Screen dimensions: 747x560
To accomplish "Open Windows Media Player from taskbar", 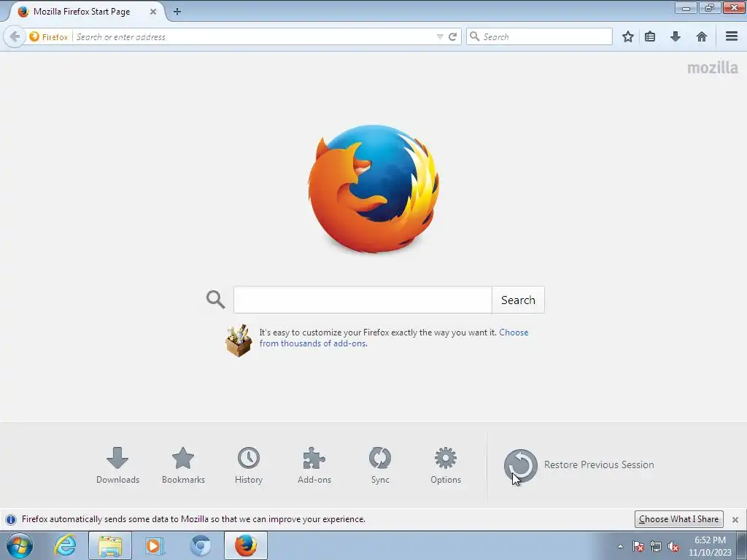I will [x=155, y=545].
